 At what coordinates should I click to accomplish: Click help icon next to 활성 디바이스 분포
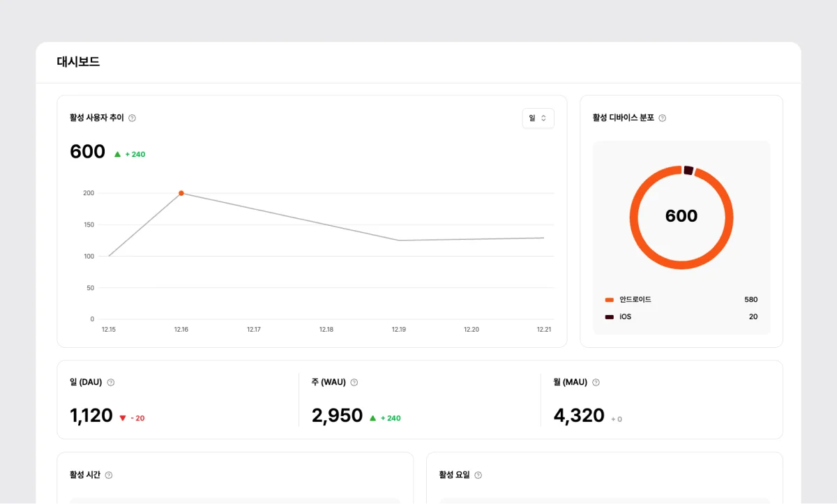(x=663, y=119)
